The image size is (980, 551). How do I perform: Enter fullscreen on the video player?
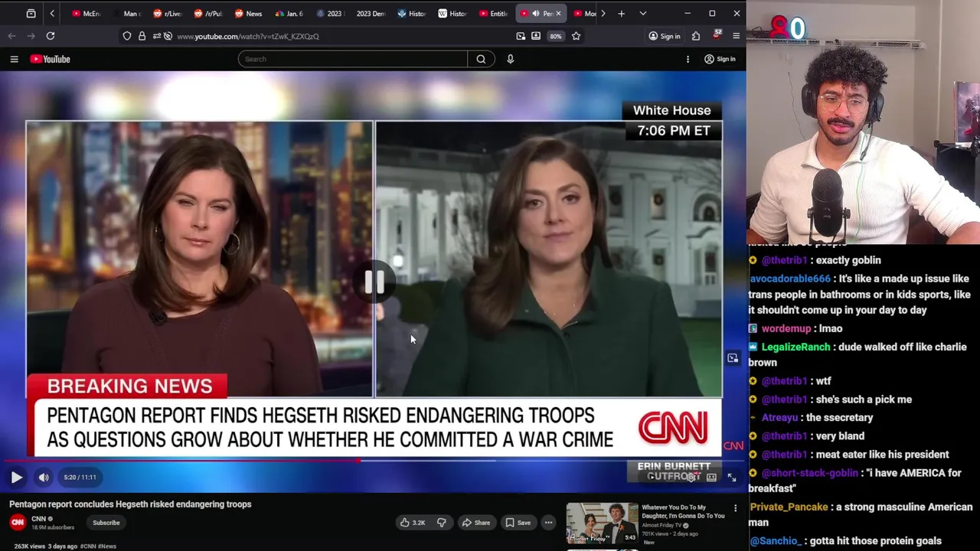click(731, 478)
